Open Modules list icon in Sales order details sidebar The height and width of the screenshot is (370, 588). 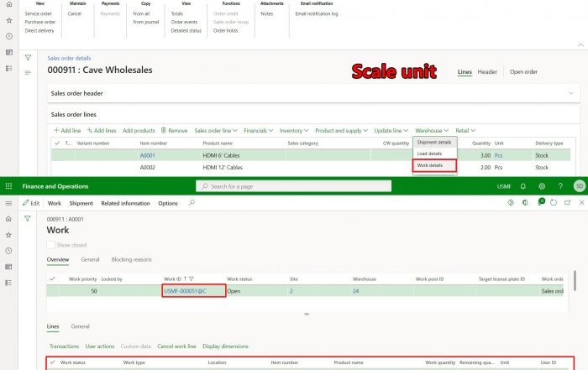(9, 68)
